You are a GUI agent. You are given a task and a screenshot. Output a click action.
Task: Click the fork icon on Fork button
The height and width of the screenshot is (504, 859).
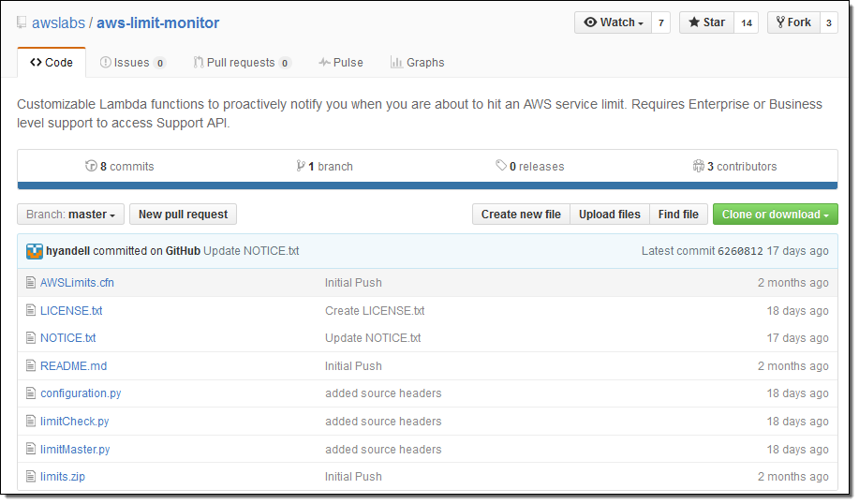coord(780,22)
